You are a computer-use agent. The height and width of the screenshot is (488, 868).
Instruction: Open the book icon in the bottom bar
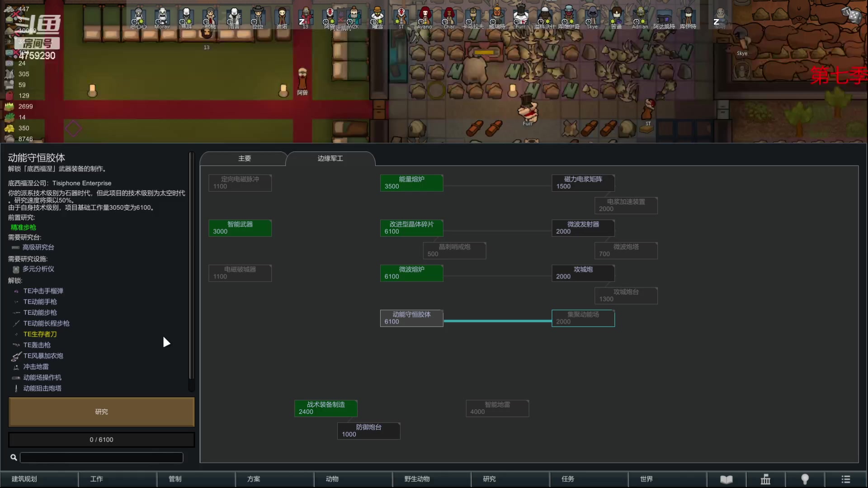726,479
